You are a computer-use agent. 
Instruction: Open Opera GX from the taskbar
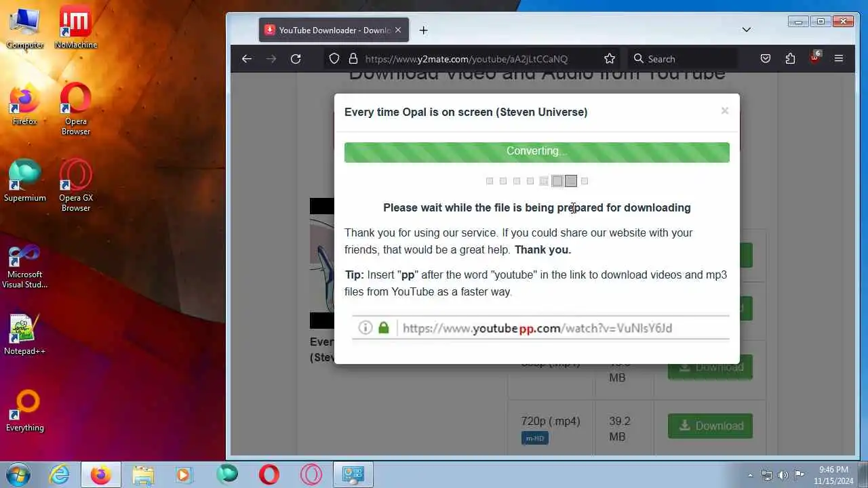(311, 474)
